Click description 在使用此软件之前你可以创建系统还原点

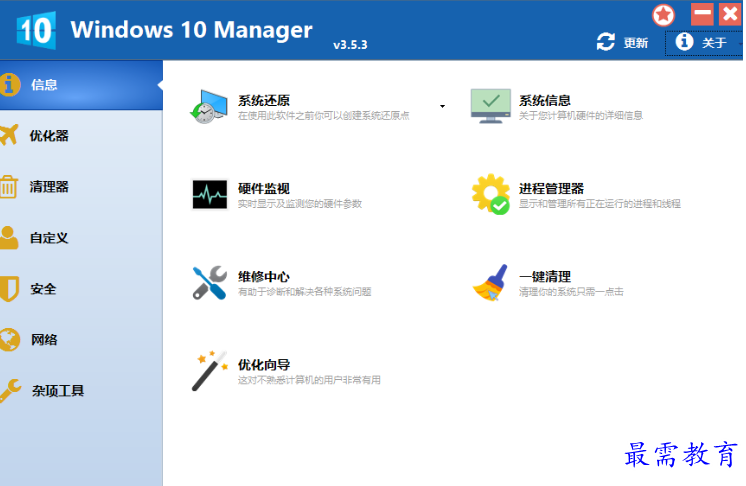pos(324,116)
